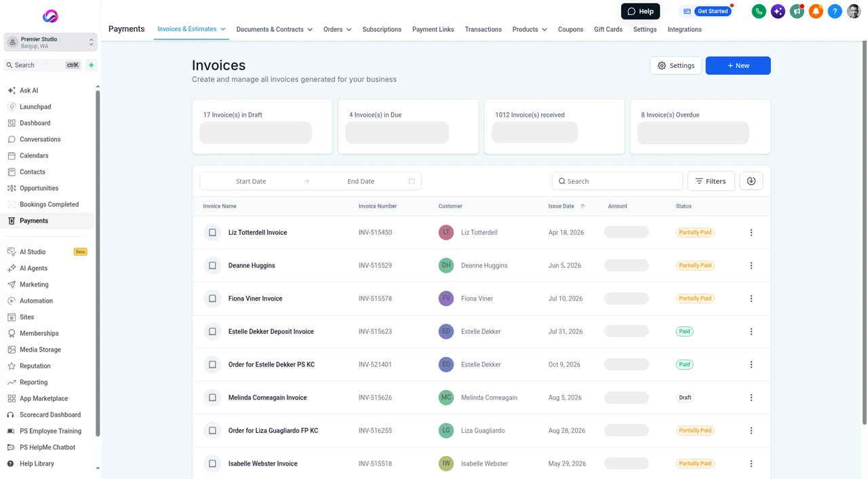
Task: Open invoice Settings button
Action: tap(675, 66)
